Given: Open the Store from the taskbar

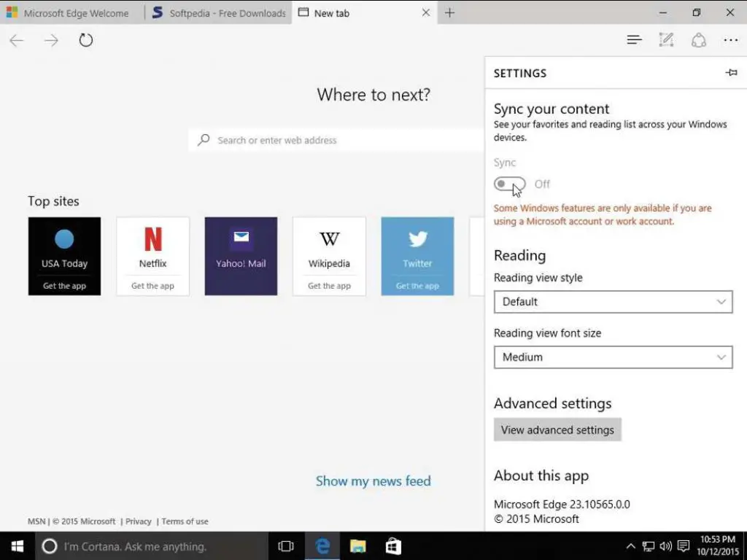Looking at the screenshot, I should 393,546.
